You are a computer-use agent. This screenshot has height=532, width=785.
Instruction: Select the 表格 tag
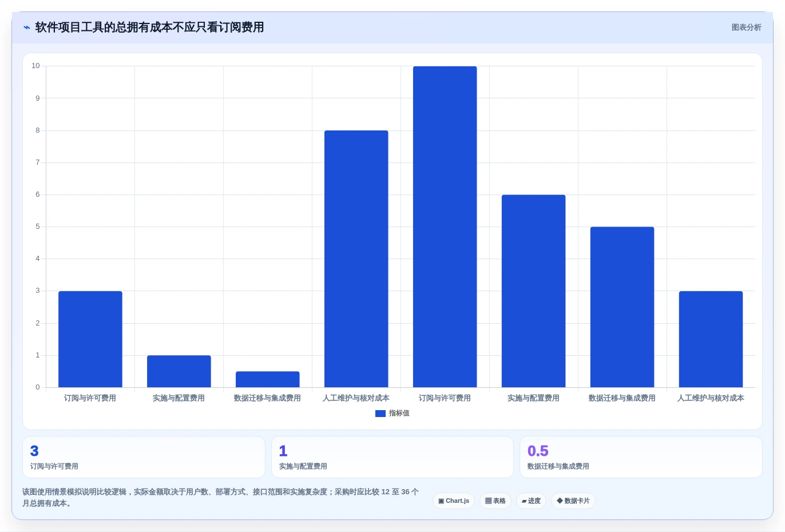pos(495,501)
